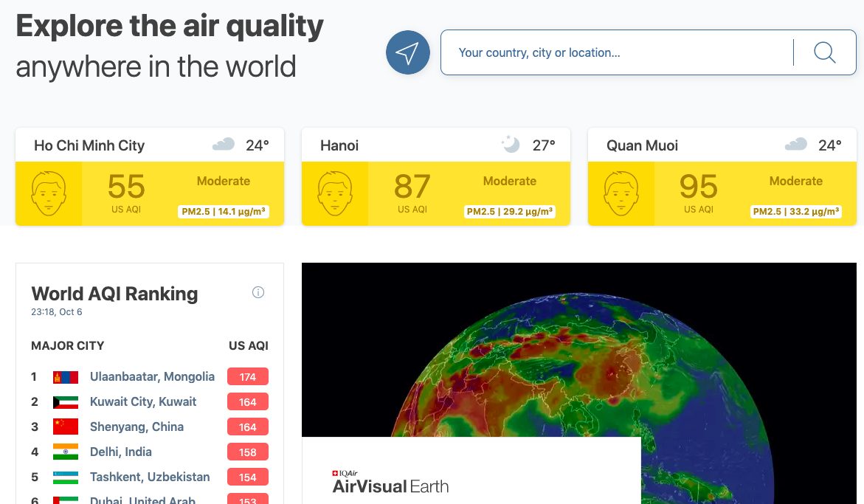Open Shenyang, China city page
This screenshot has width=864, height=504.
point(136,427)
